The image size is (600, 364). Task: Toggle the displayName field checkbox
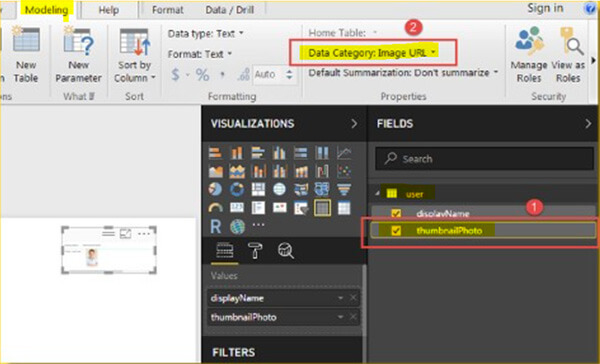coord(396,213)
